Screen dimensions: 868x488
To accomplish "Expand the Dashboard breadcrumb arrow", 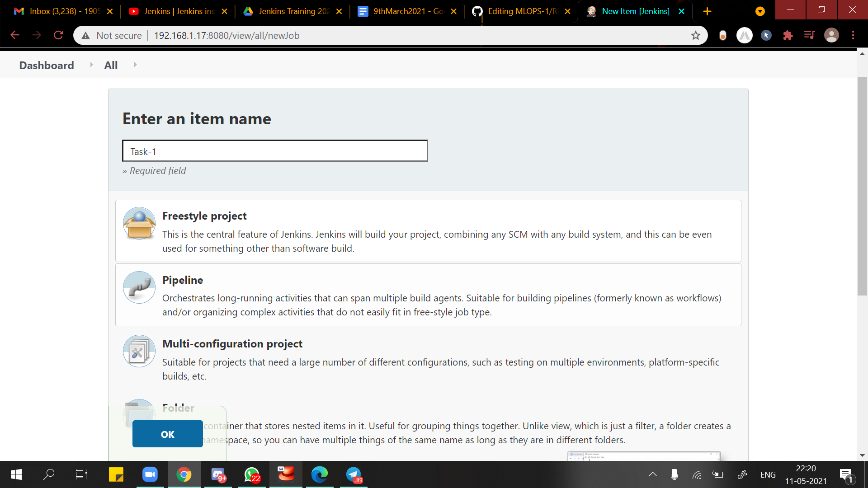I will coord(91,65).
